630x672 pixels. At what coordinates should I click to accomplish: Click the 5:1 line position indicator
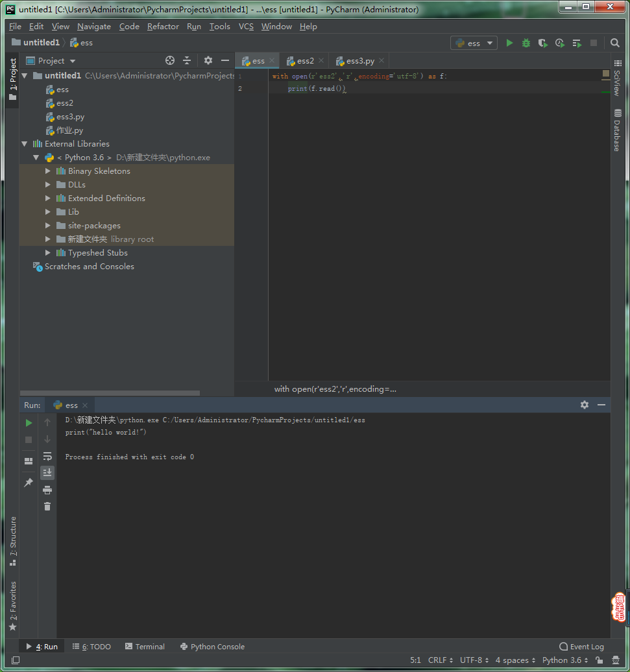coord(415,660)
